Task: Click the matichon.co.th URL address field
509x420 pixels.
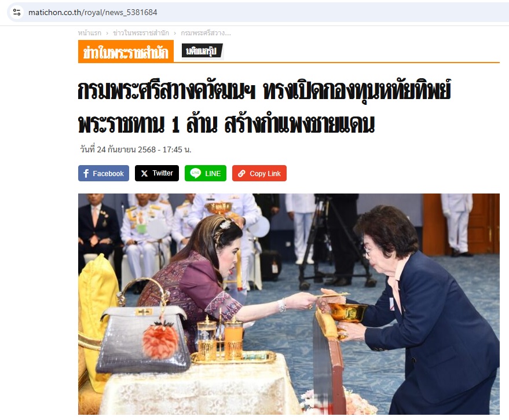Action: pyautogui.click(x=93, y=12)
